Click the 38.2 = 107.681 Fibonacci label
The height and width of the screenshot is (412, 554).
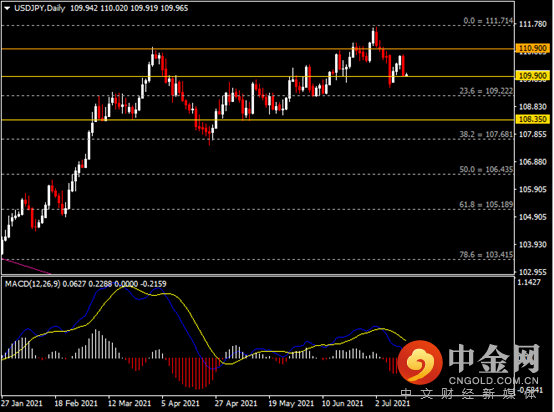click(x=486, y=134)
